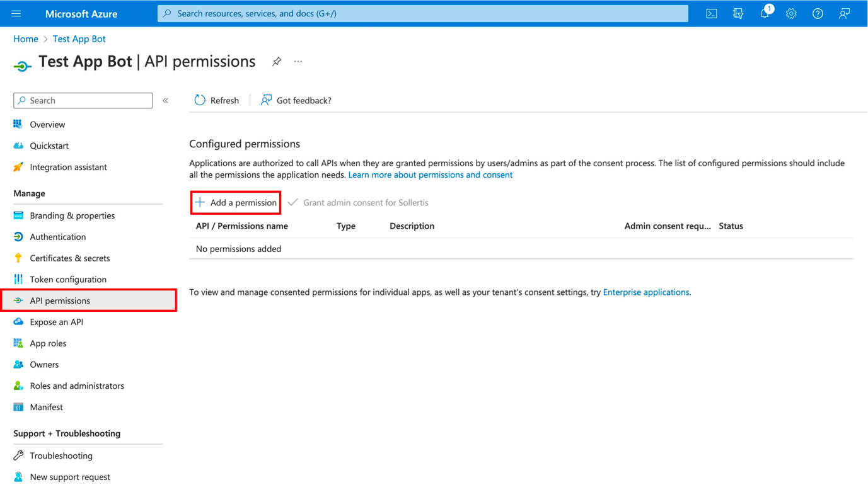Click the Owners people icon
Viewport: 868px width, 497px height.
18,365
